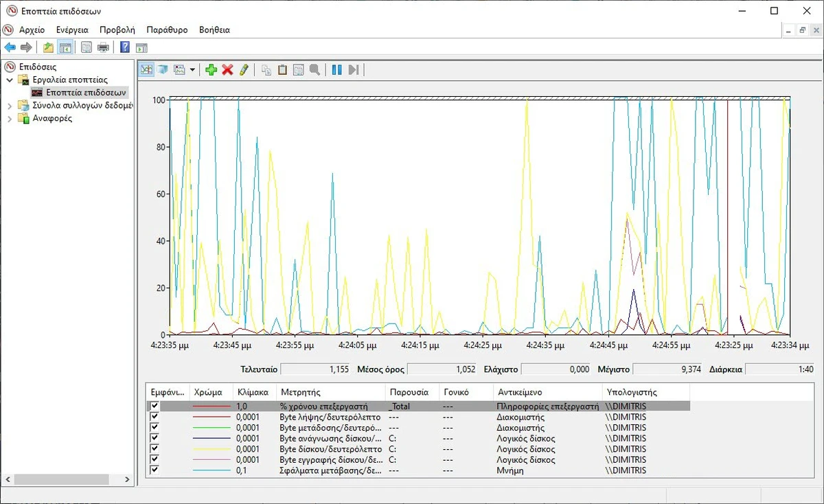Toggle visibility checkbox for % χρόνου επεξεργαστή counter
Image resolution: width=824 pixels, height=504 pixels.
tap(154, 406)
